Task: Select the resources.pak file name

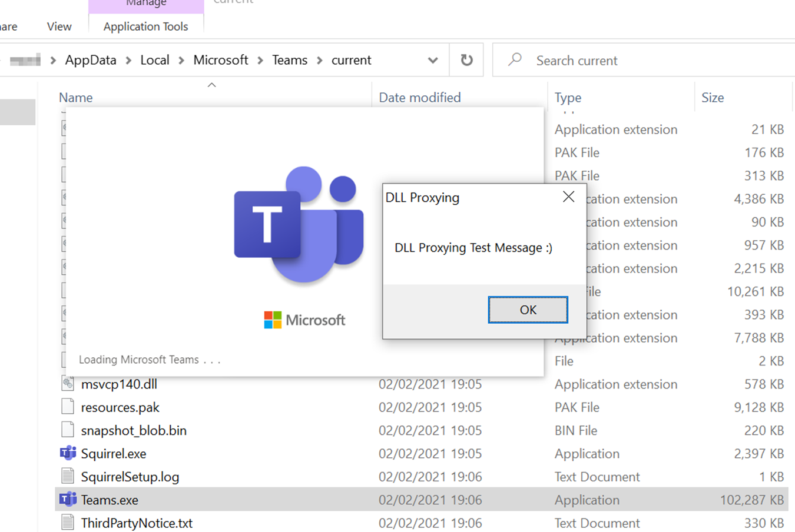Action: tap(120, 407)
